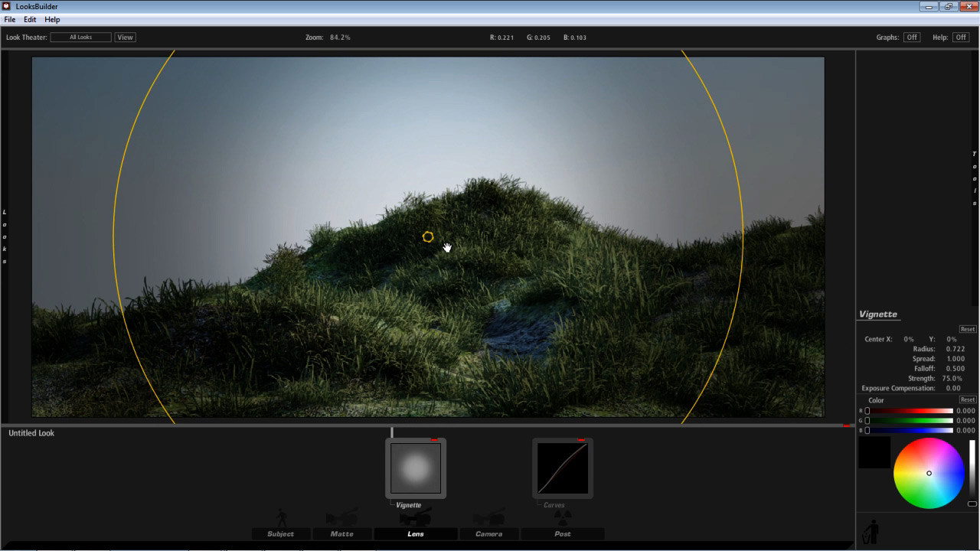Click the Matte camera icon
Image resolution: width=980 pixels, height=551 pixels.
point(341,517)
